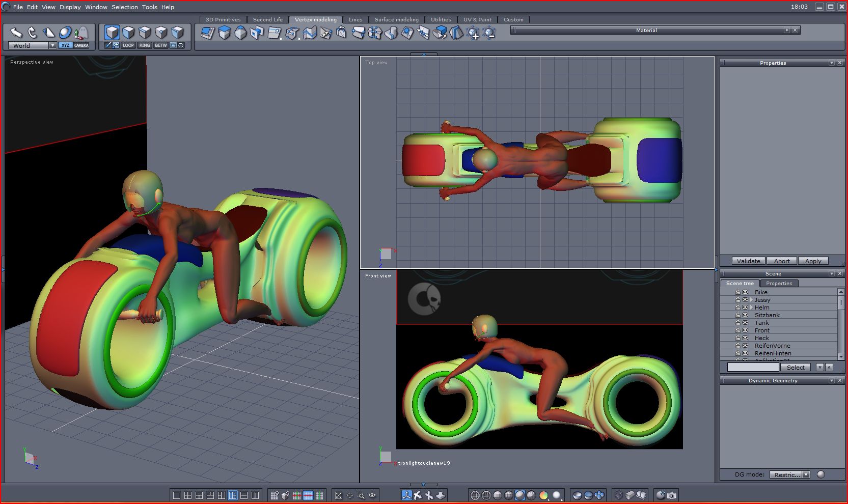
Task: Hide the Tank object via eye icon
Action: [745, 323]
